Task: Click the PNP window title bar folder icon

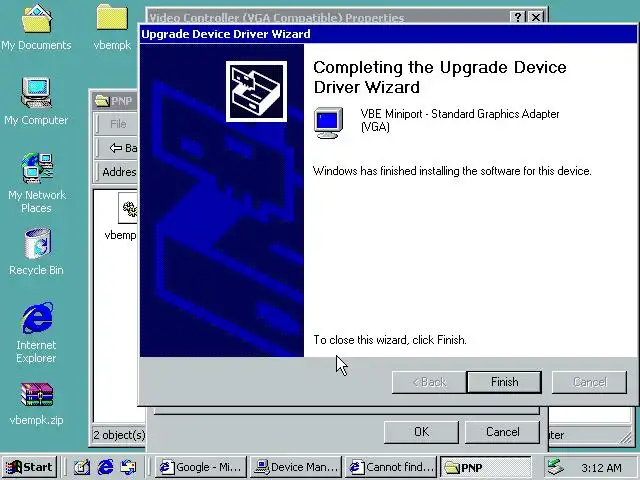Action: (x=102, y=100)
